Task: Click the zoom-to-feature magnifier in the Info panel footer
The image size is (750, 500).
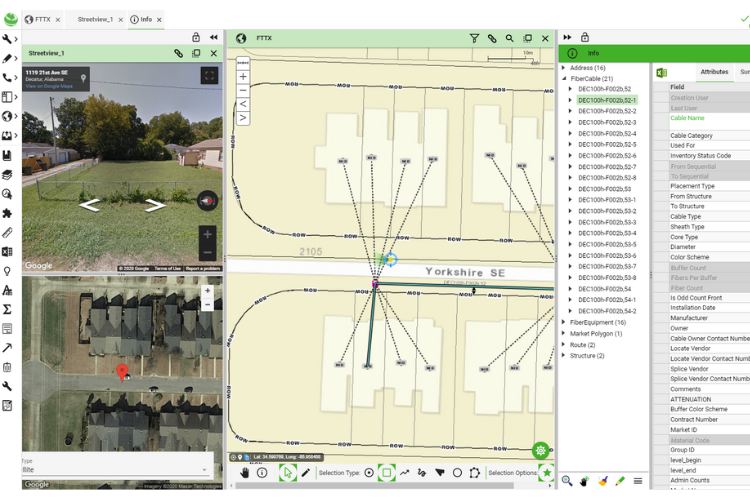Action: (567, 481)
